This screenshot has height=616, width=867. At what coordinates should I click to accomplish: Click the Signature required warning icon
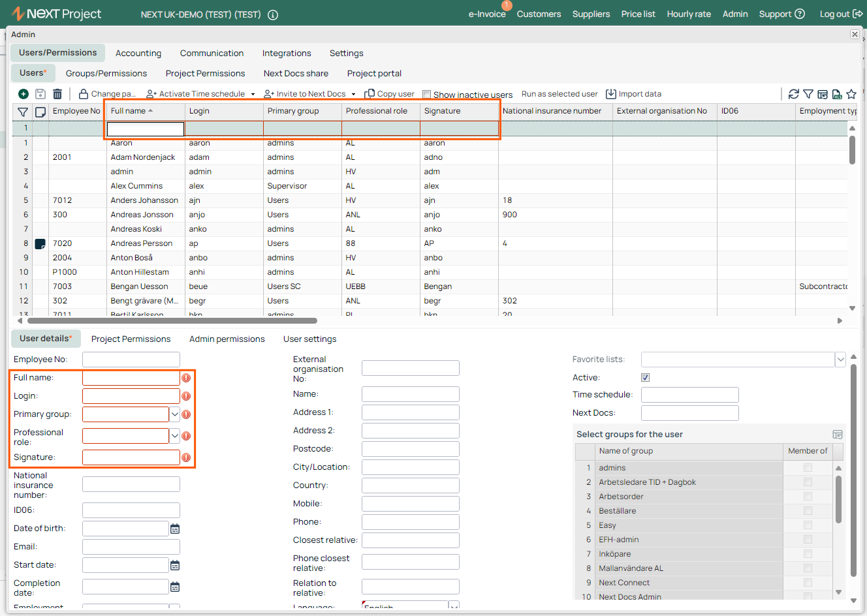[186, 457]
